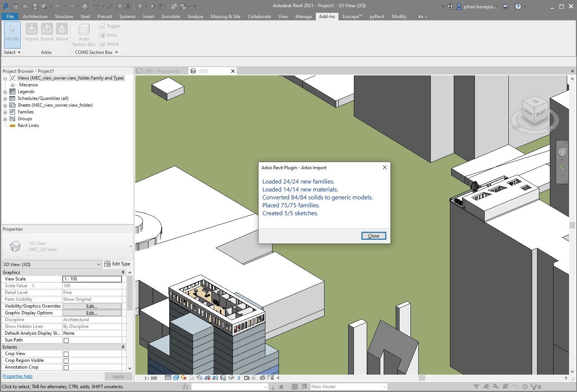The height and width of the screenshot is (392, 577).
Task: Expand the Legends tree node
Action: pyautogui.click(x=5, y=92)
